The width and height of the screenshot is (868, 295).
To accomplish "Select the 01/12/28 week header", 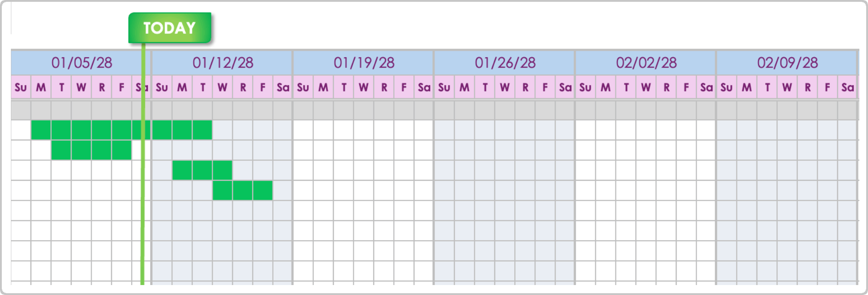I will point(223,63).
